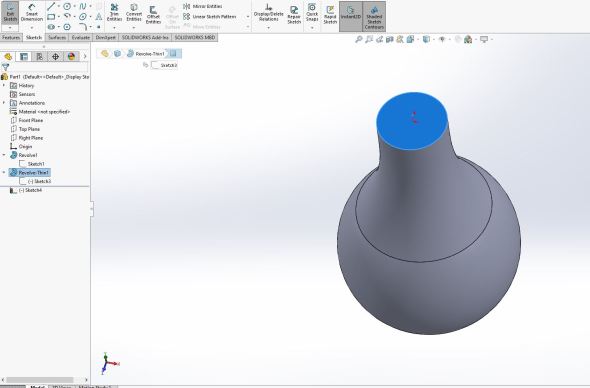Click Mirror Entities in the ribbon

203,6
